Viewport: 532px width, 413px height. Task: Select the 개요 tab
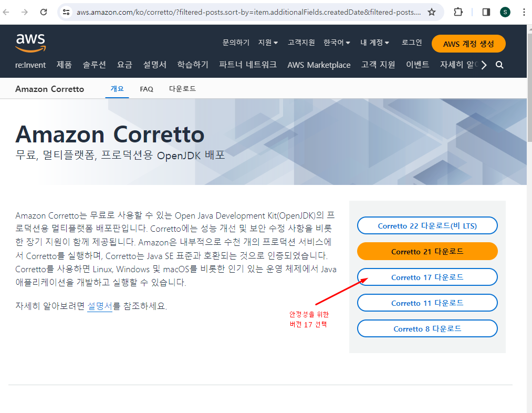click(x=117, y=89)
